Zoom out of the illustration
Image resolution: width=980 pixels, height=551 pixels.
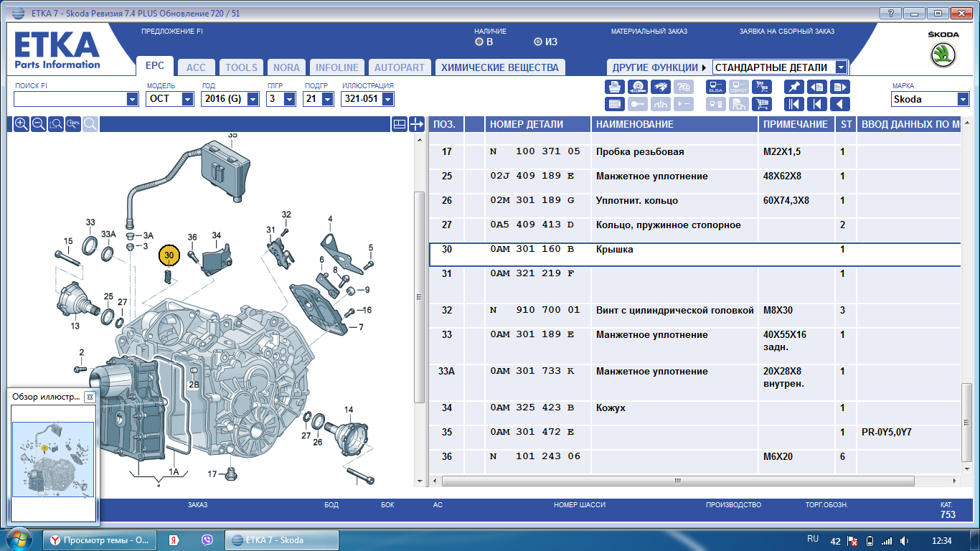[39, 124]
